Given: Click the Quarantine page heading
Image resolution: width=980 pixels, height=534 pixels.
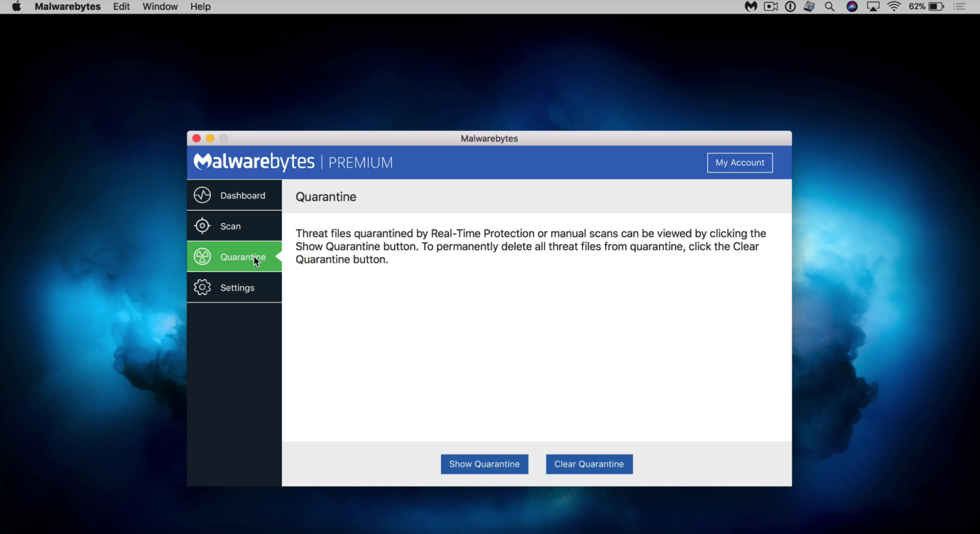Looking at the screenshot, I should pos(326,197).
